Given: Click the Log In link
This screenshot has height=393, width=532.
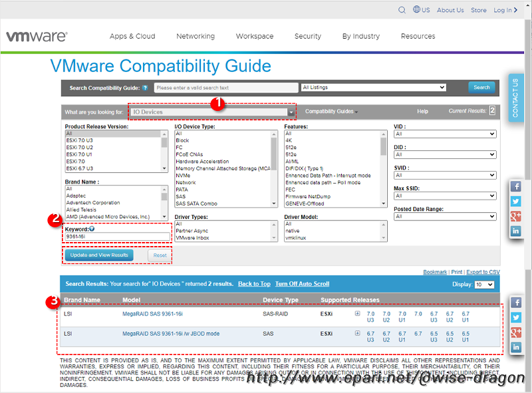Looking at the screenshot, I should [x=505, y=10].
